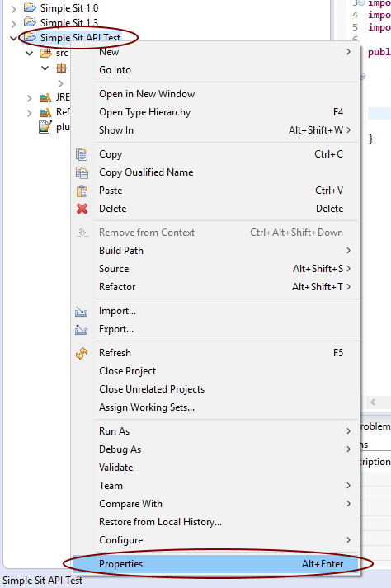Select Validate menu entry
The image size is (391, 588).
coord(215,468)
